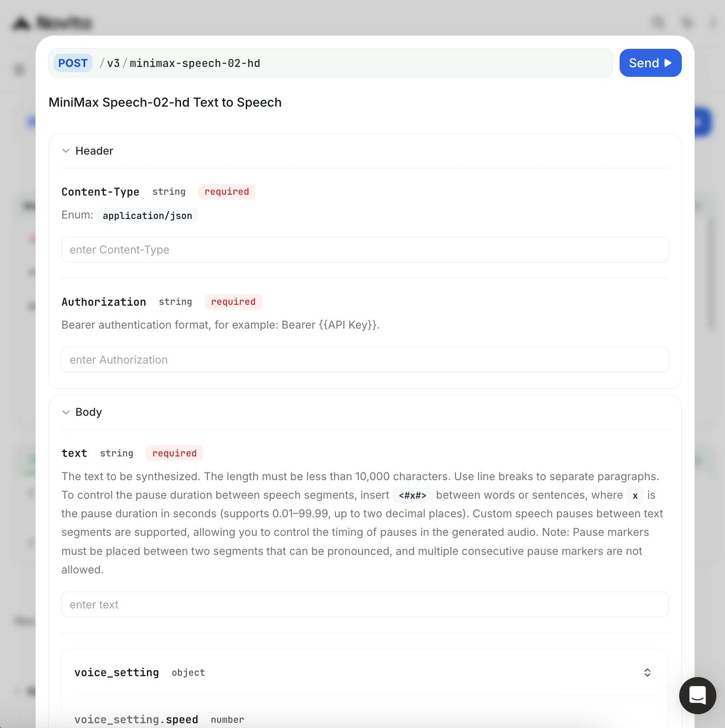Focus the enter Authorization field
Screen dimensions: 725x728
365,360
